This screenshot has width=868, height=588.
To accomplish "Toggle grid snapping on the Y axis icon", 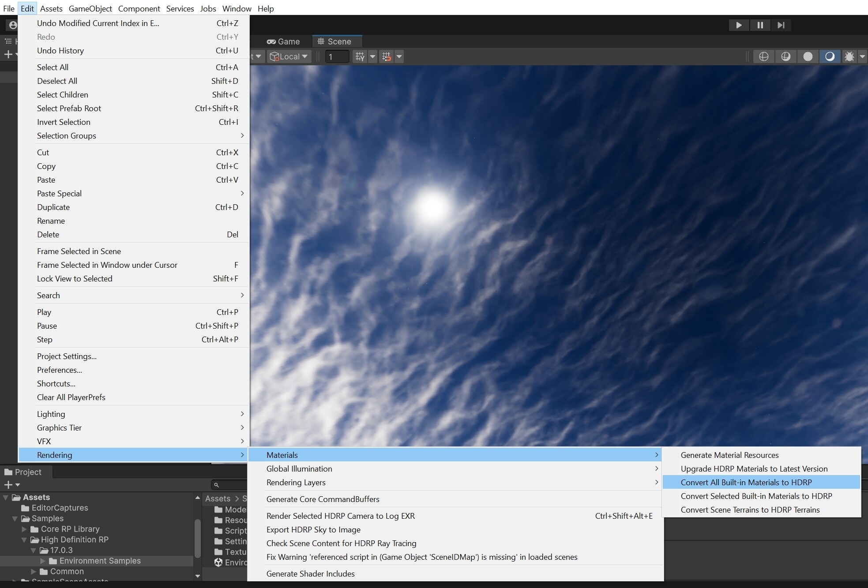I will pyautogui.click(x=360, y=56).
